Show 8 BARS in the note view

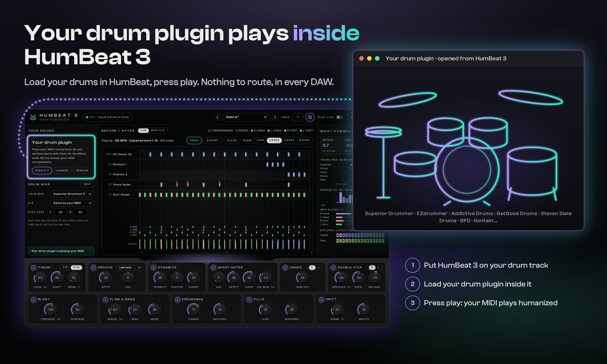pyautogui.click(x=304, y=140)
